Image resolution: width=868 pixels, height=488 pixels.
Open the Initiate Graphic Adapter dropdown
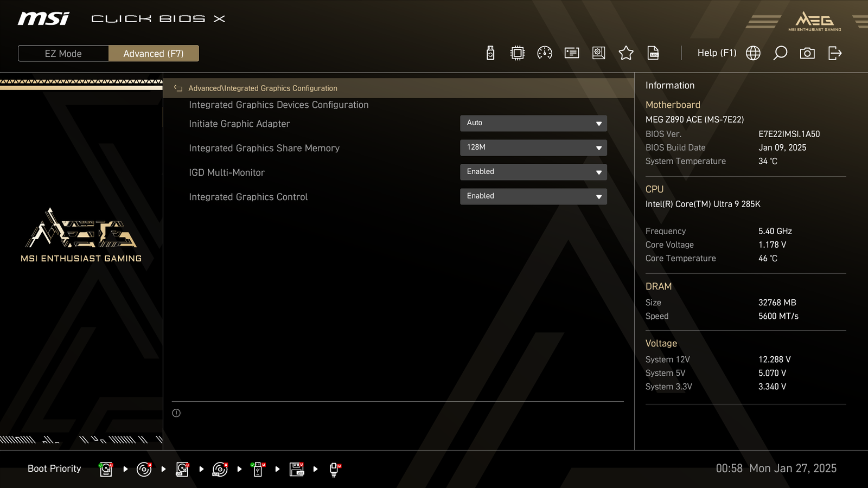[x=533, y=123]
